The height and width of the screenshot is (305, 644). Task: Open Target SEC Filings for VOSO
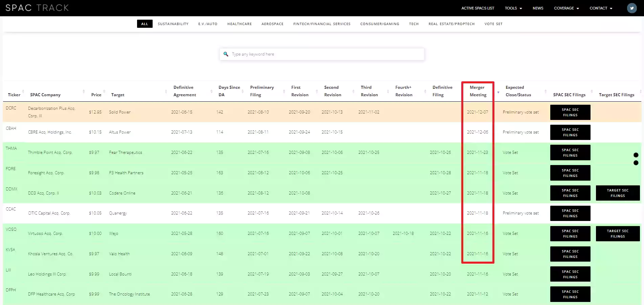pos(618,233)
